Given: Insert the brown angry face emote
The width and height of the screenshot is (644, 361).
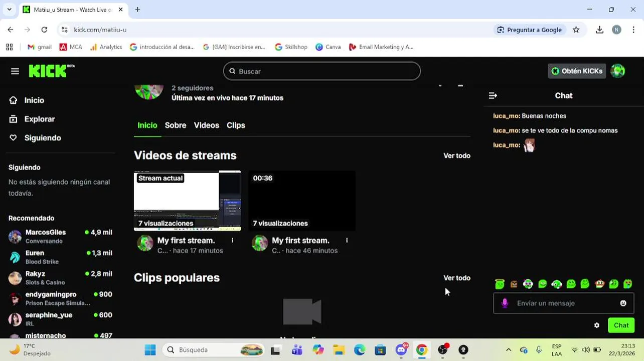Looking at the screenshot, I should coord(514,284).
